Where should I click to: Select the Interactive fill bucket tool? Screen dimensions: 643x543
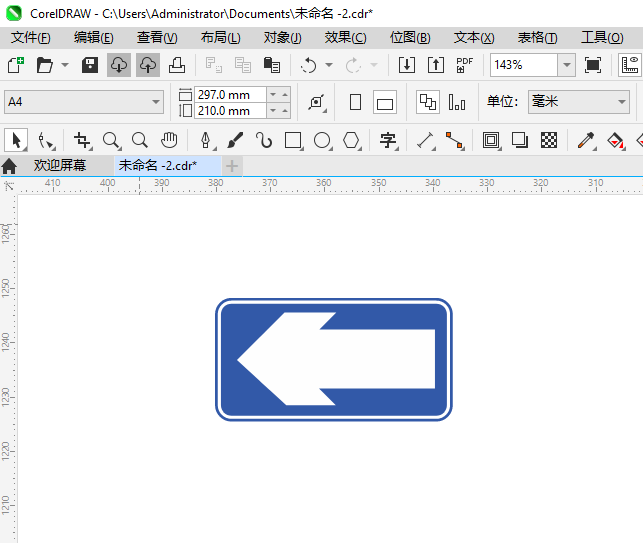(615, 141)
